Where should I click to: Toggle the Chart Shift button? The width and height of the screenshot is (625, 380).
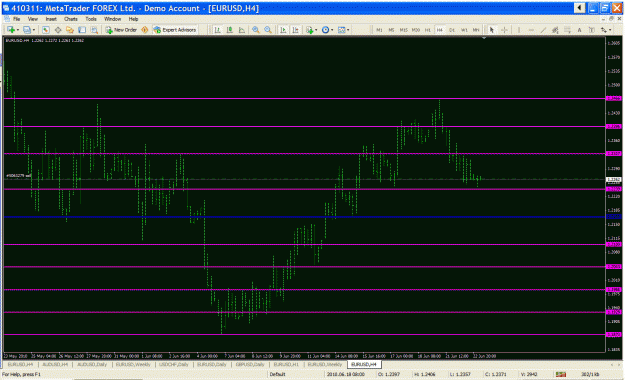(296, 30)
